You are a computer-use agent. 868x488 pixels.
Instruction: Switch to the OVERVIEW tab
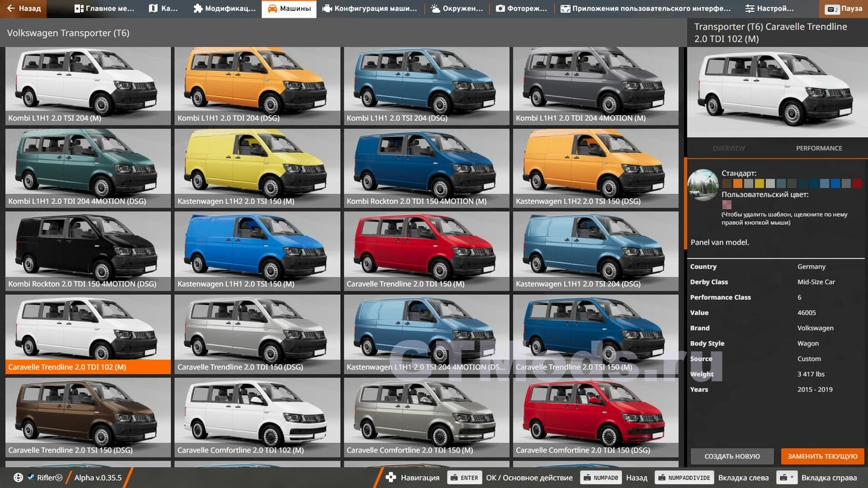[729, 148]
